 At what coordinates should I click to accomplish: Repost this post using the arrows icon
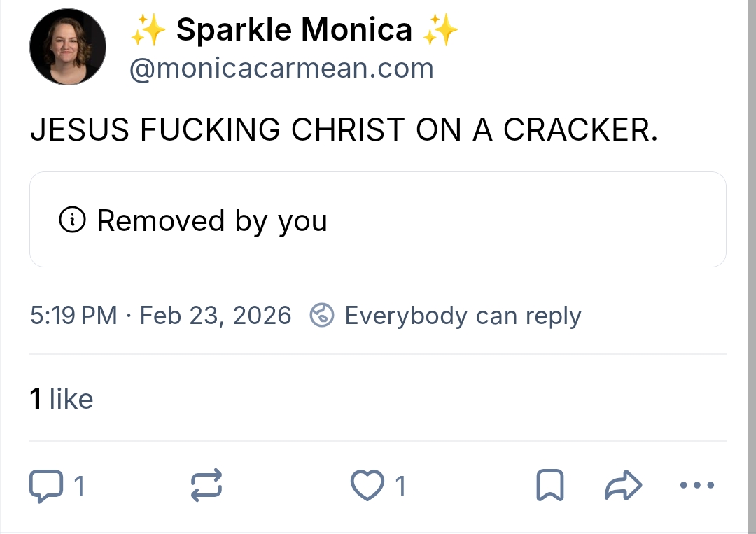coord(206,486)
